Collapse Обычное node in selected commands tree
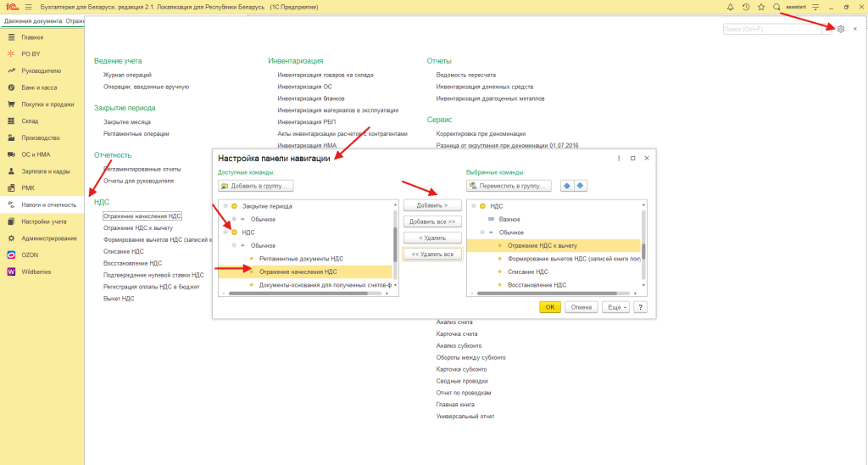Screen dimensions: 868x465 click(x=482, y=232)
